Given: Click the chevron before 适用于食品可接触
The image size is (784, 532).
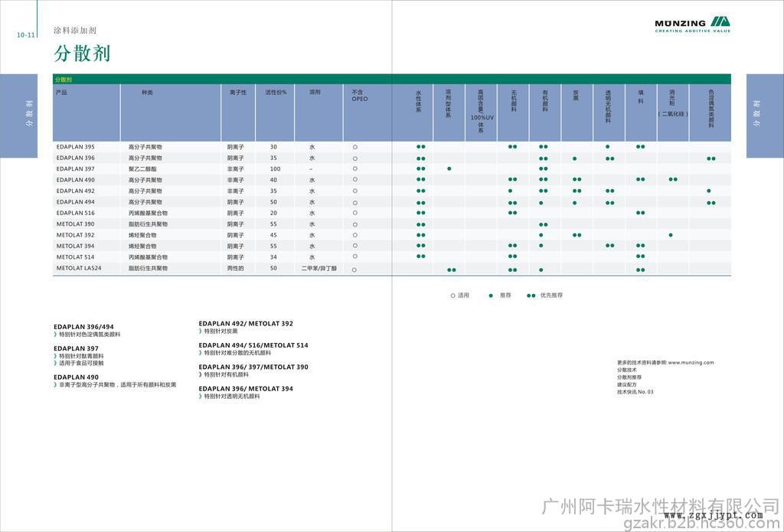Looking at the screenshot, I should [x=56, y=363].
